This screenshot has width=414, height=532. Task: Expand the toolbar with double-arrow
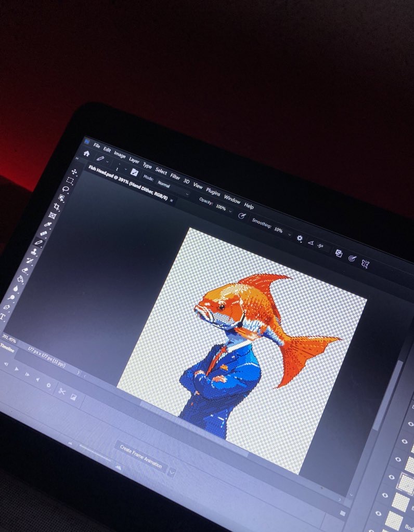tap(77, 158)
